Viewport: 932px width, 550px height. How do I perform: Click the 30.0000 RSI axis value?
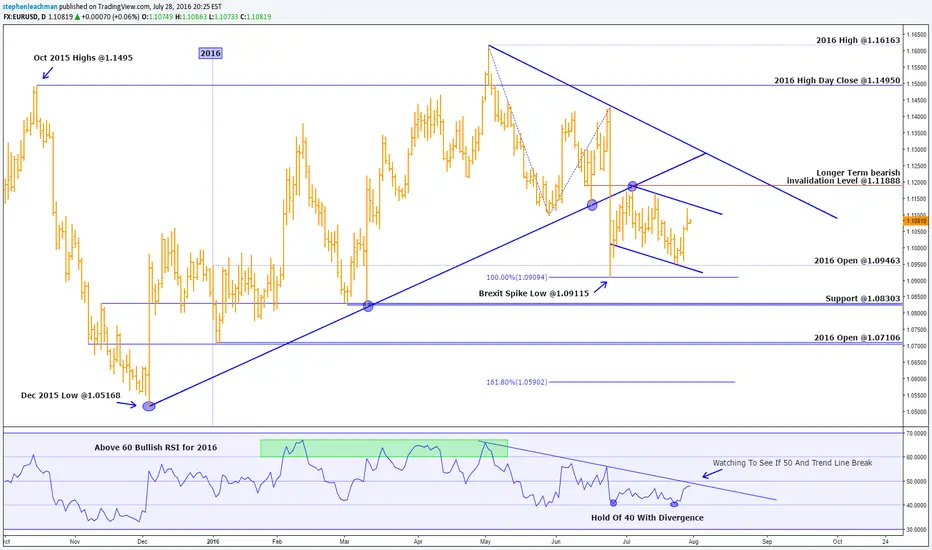pos(917,529)
